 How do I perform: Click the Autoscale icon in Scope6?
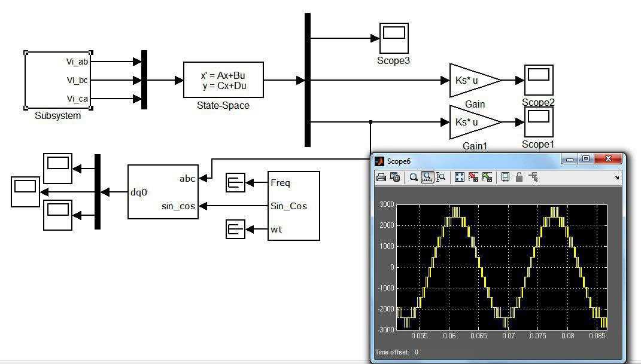460,178
